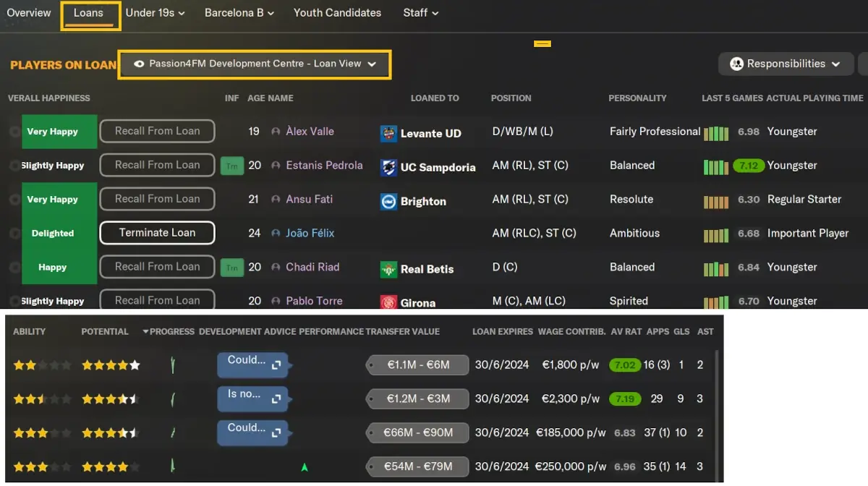Screen dimensions: 868x486
Task: Click player icon beside Ansu Fati
Action: click(276, 200)
